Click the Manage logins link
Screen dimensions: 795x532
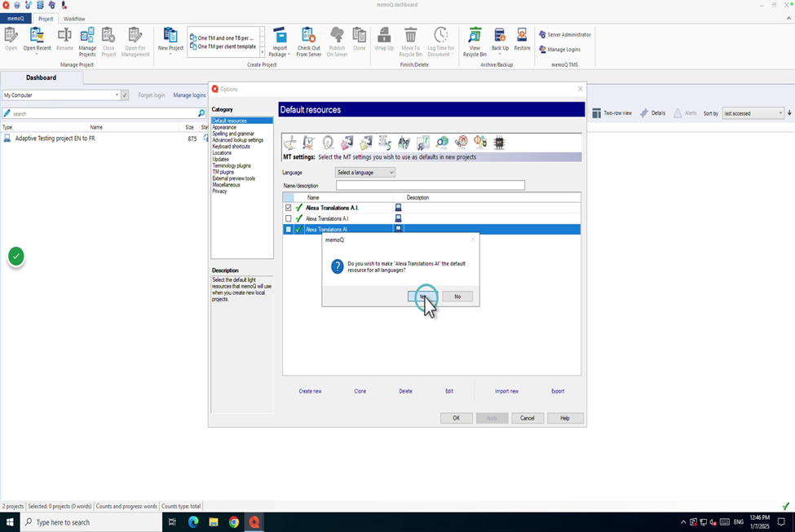tap(189, 95)
